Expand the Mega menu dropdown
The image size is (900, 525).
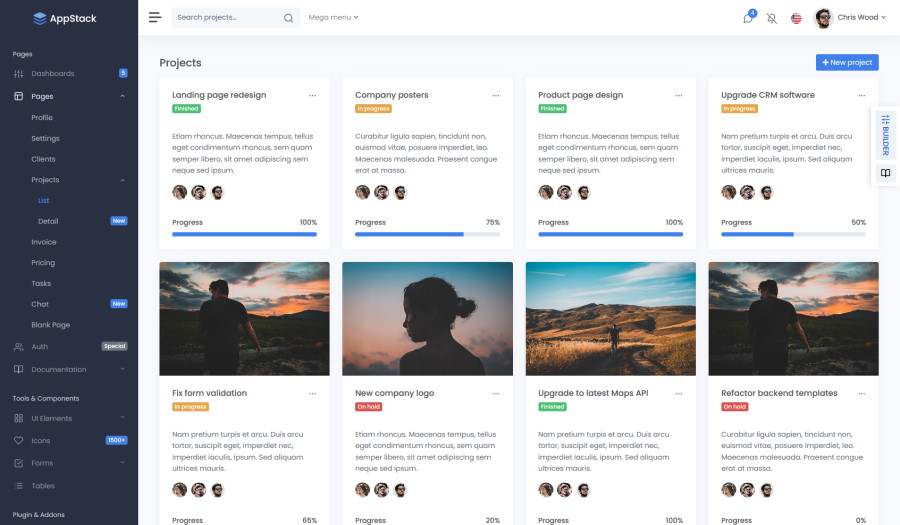333,18
